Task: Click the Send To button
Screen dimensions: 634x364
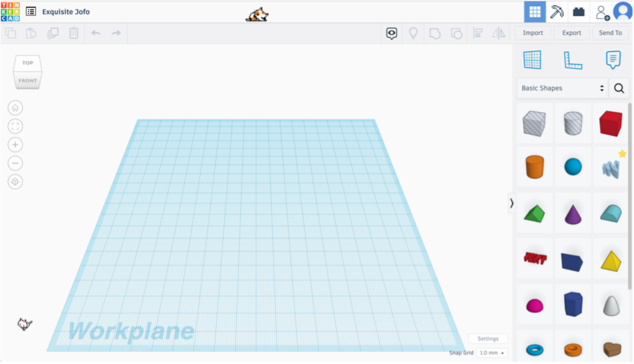Action: tap(610, 33)
